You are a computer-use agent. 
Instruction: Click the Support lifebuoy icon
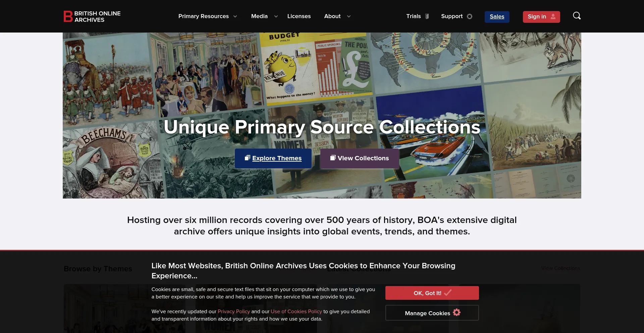tap(470, 16)
